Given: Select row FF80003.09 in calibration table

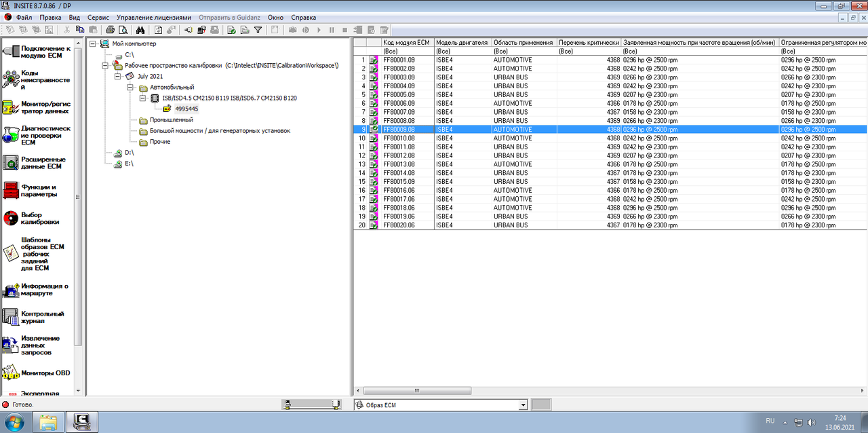Looking at the screenshot, I should click(x=610, y=77).
